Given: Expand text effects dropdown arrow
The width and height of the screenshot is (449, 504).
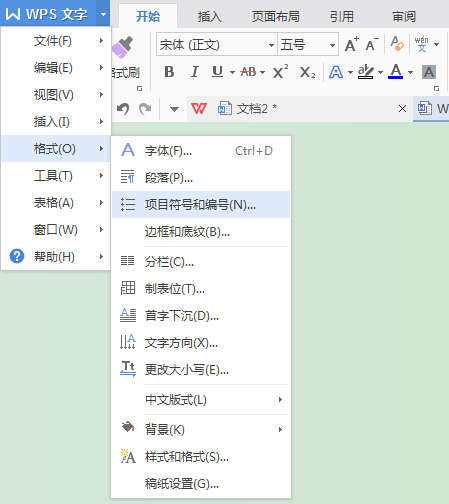Looking at the screenshot, I should coord(350,72).
